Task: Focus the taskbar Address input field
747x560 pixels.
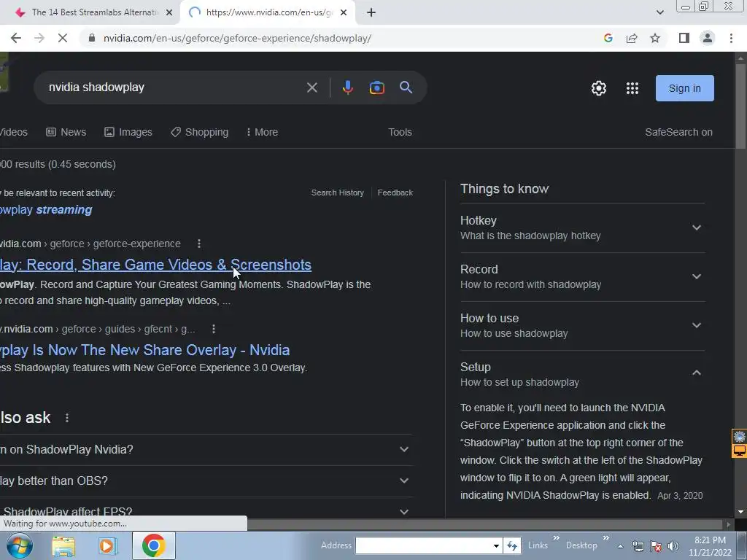Action: point(424,545)
